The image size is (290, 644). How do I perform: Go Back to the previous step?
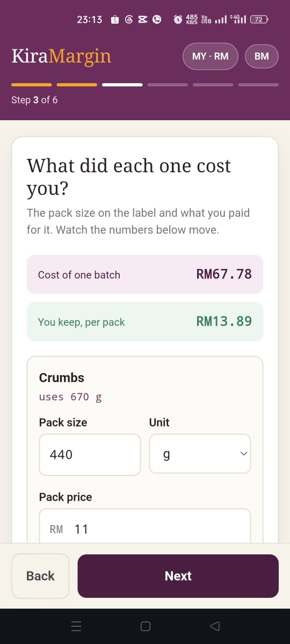[40, 576]
